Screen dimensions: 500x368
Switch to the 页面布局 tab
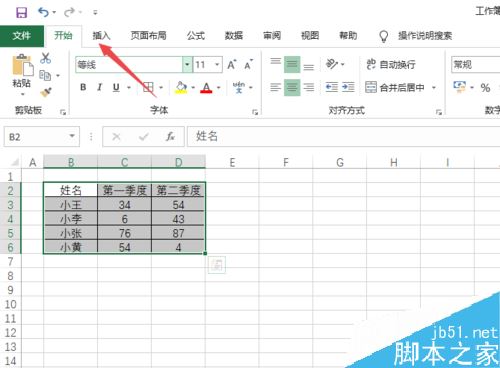pos(148,36)
